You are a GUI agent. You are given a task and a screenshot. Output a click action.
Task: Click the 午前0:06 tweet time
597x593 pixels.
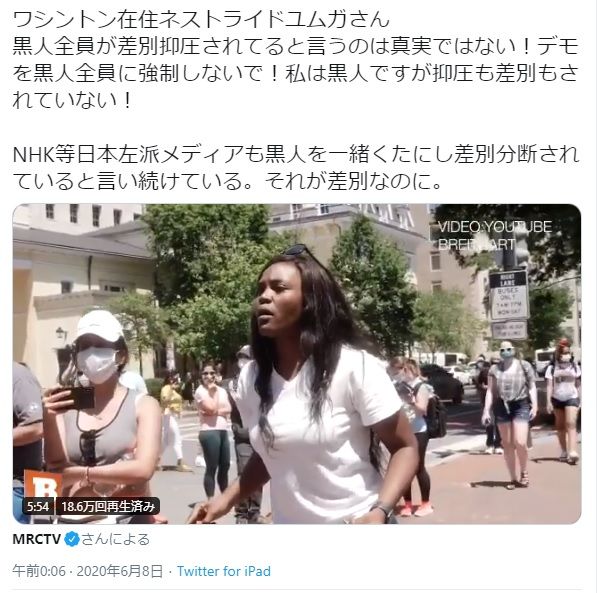click(39, 571)
